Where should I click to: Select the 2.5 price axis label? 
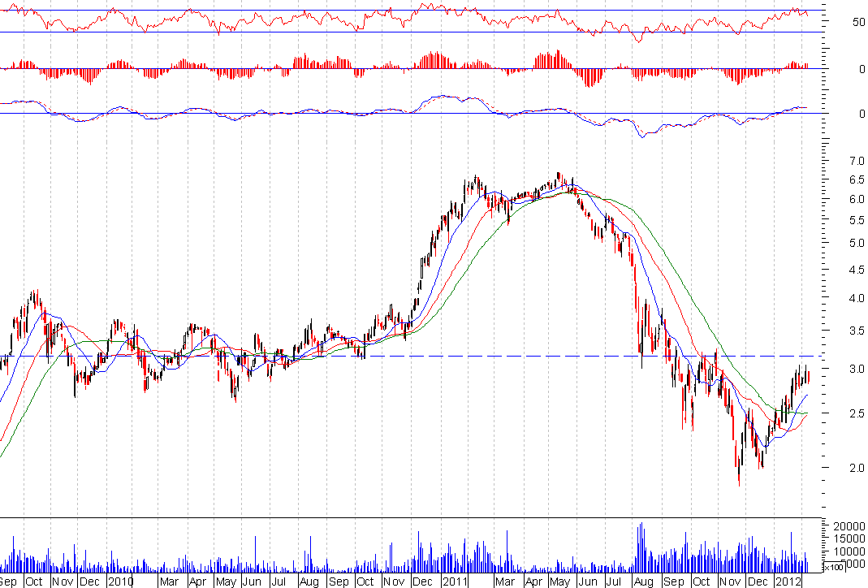coord(857,413)
